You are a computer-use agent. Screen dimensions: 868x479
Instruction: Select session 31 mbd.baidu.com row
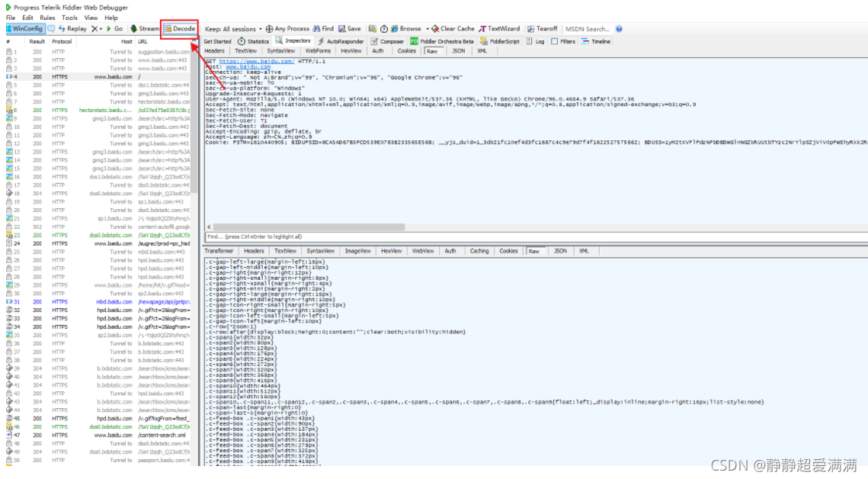[98, 302]
